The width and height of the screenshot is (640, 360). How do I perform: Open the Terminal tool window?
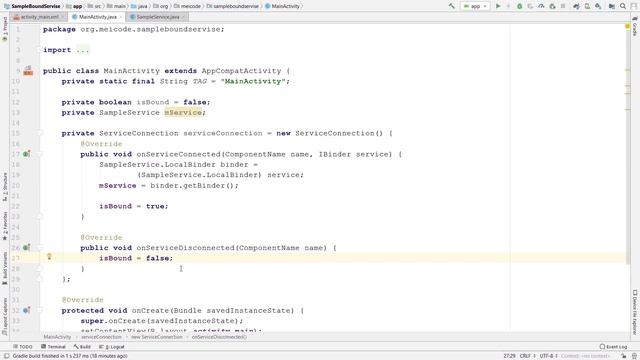[x=53, y=347]
